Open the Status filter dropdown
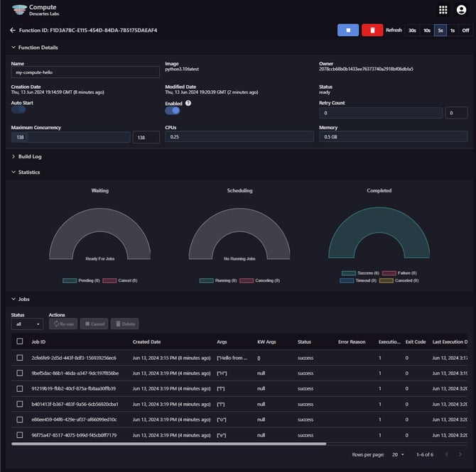The height and width of the screenshot is (472, 476). click(x=27, y=324)
